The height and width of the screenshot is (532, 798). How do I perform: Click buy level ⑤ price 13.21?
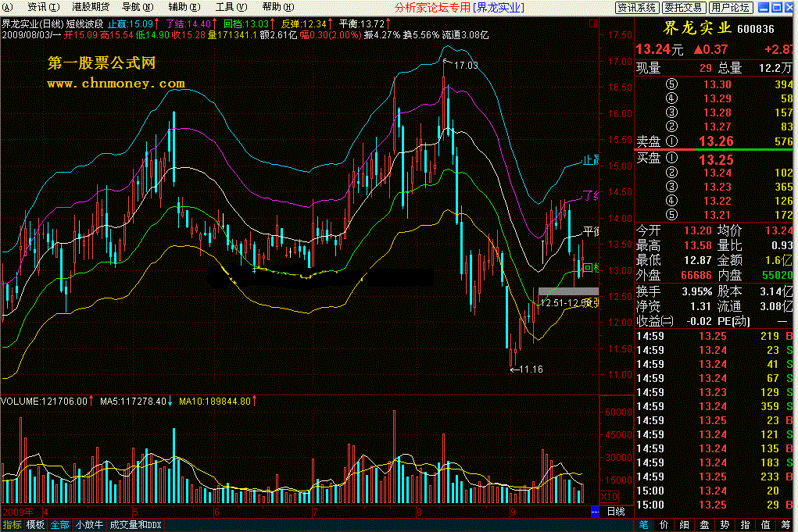tap(717, 215)
